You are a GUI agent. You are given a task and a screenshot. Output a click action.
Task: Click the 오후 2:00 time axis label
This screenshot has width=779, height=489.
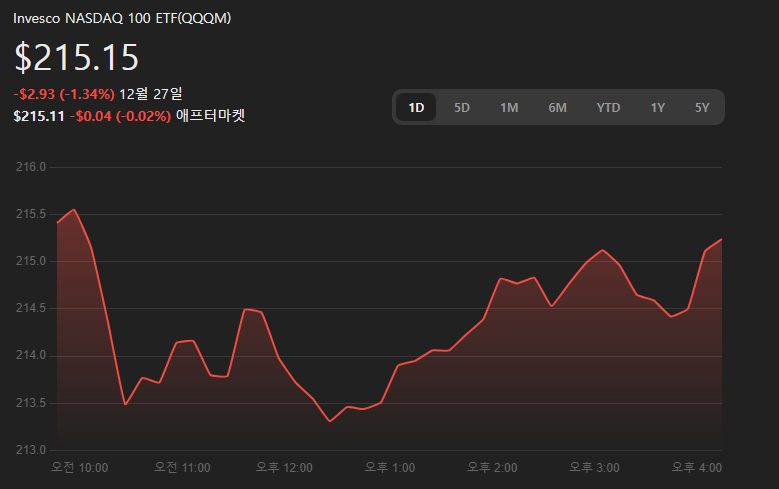pos(492,468)
